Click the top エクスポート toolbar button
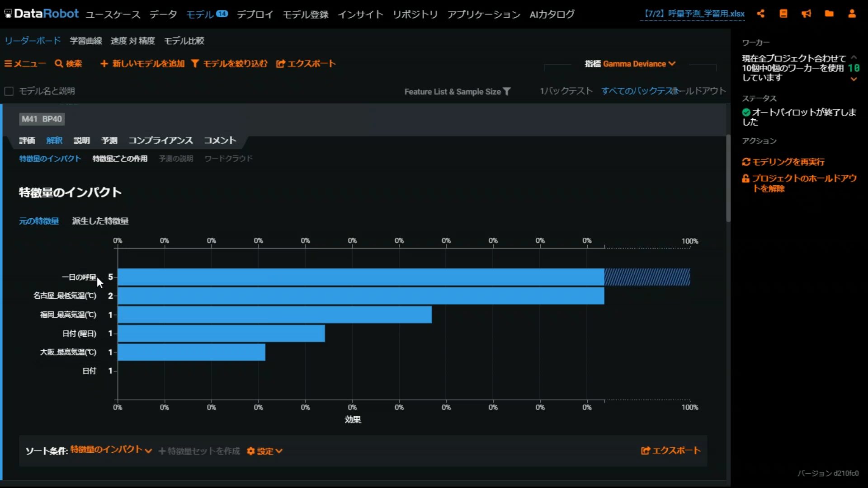Viewport: 868px width, 488px height. point(306,64)
